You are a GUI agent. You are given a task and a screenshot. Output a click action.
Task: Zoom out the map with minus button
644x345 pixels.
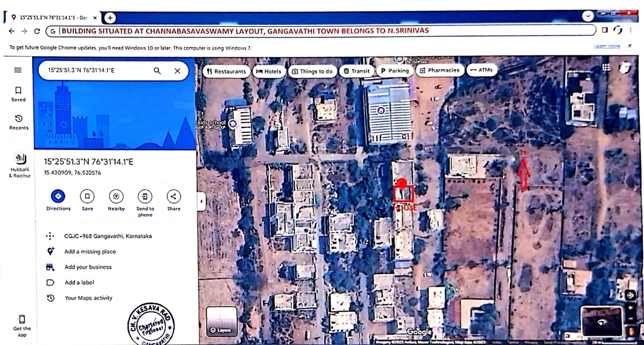tap(631, 319)
